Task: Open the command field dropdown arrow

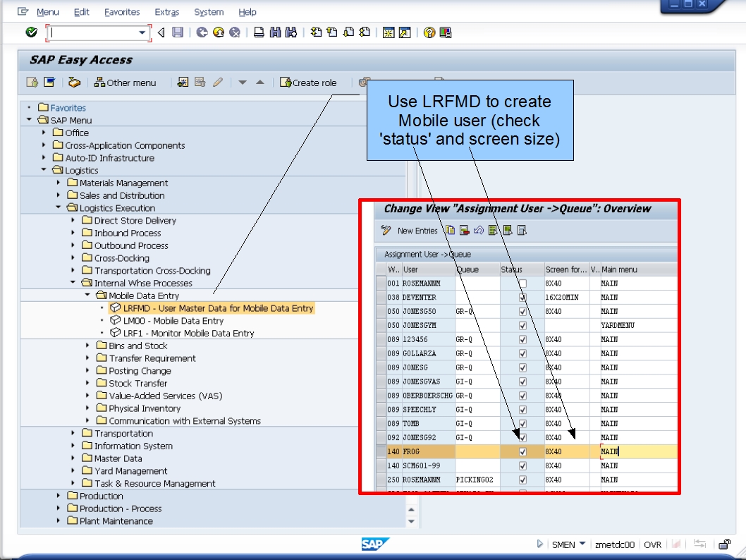Action: 143,31
